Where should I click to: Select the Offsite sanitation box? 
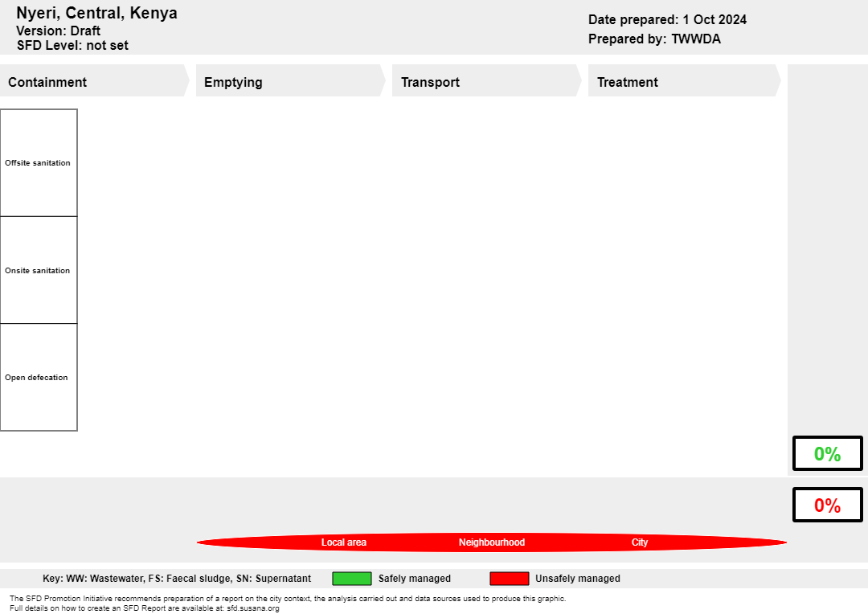[39, 163]
